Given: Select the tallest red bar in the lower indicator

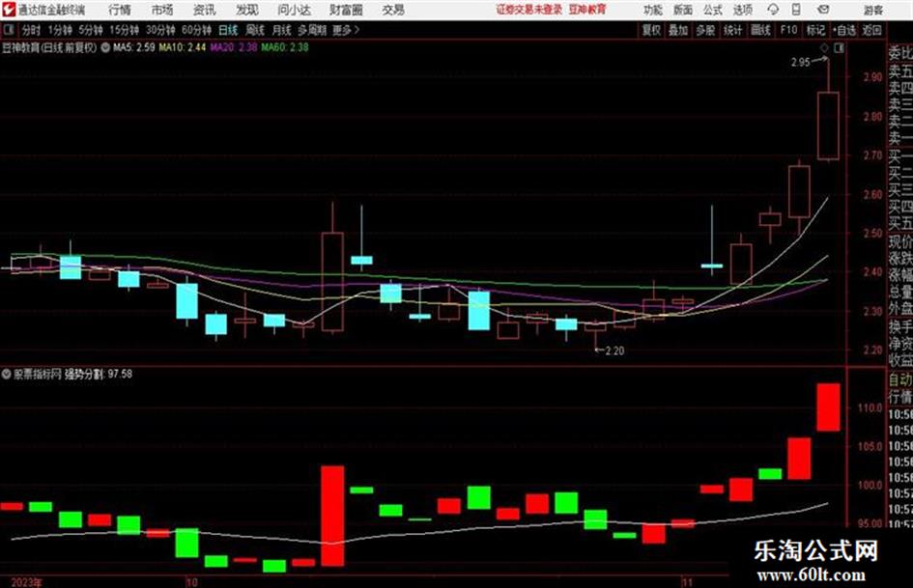Looking at the screenshot, I should point(332,516).
